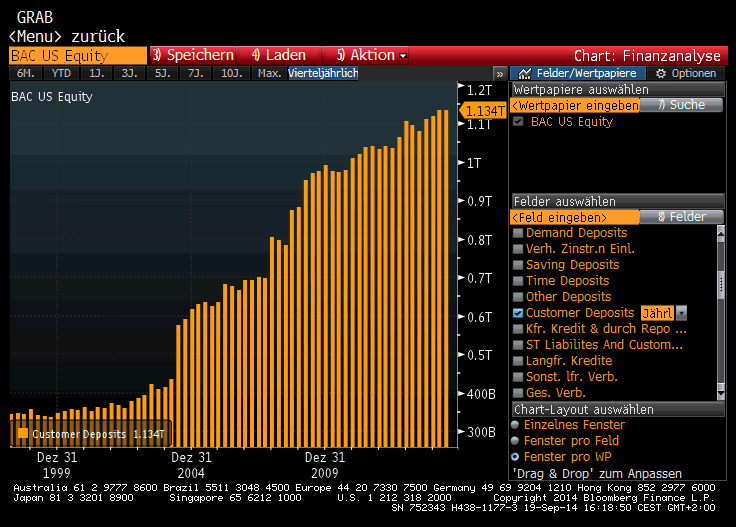Tick the Ges. Verb. checkbox
Image resolution: width=736 pixels, height=527 pixels.
click(x=518, y=393)
